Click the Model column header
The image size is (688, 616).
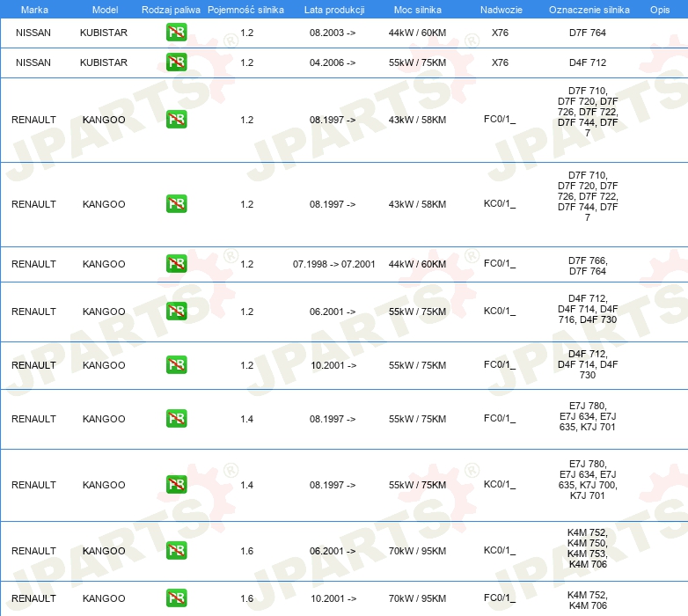tap(105, 10)
